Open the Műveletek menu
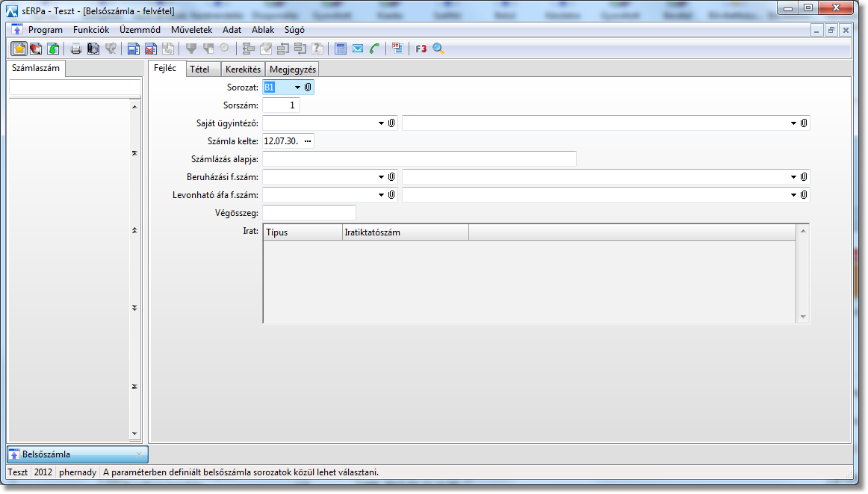Screen dimensions: 868x494 coord(191,30)
